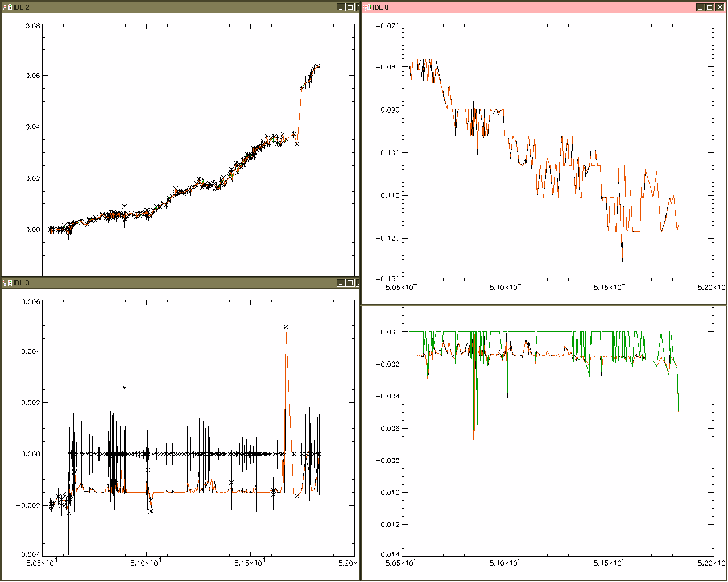The width and height of the screenshot is (728, 582).
Task: Click the lowest dip near -0.125 in IDL 0
Action: pos(622,260)
